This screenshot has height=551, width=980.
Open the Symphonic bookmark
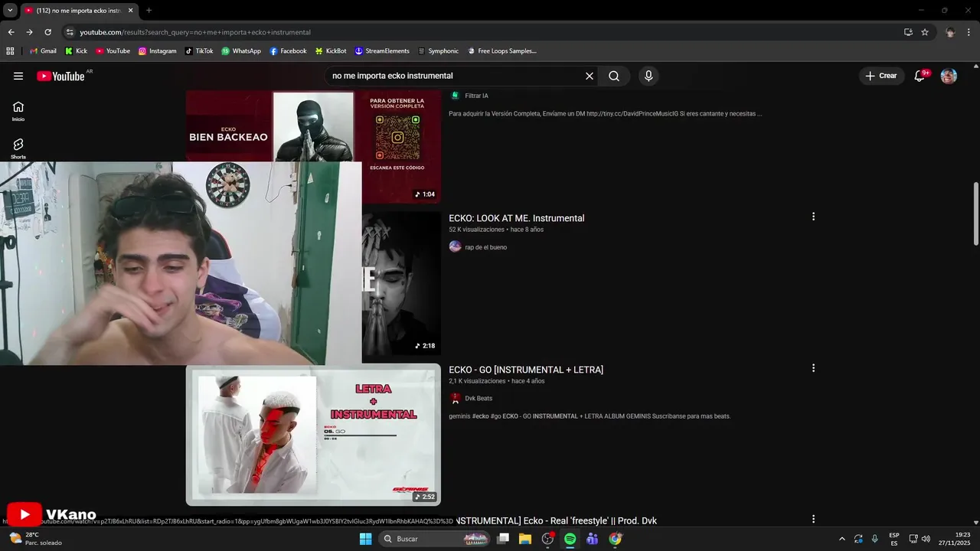coord(438,51)
